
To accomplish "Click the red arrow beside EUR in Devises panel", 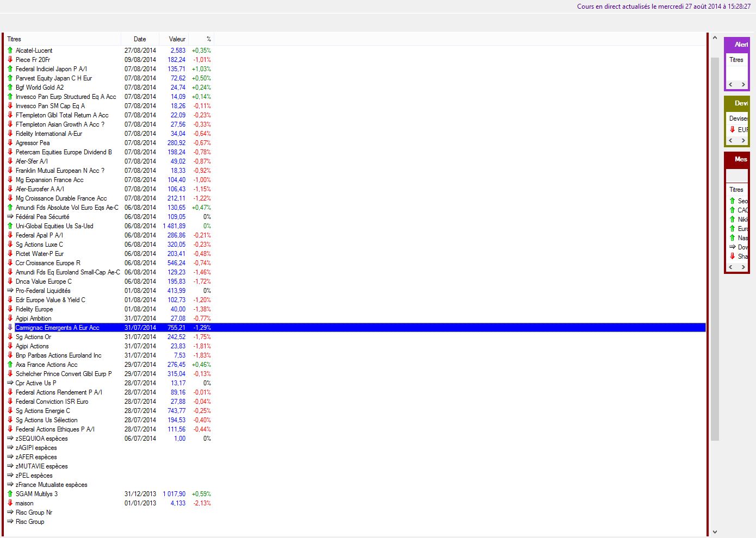I will pos(732,130).
